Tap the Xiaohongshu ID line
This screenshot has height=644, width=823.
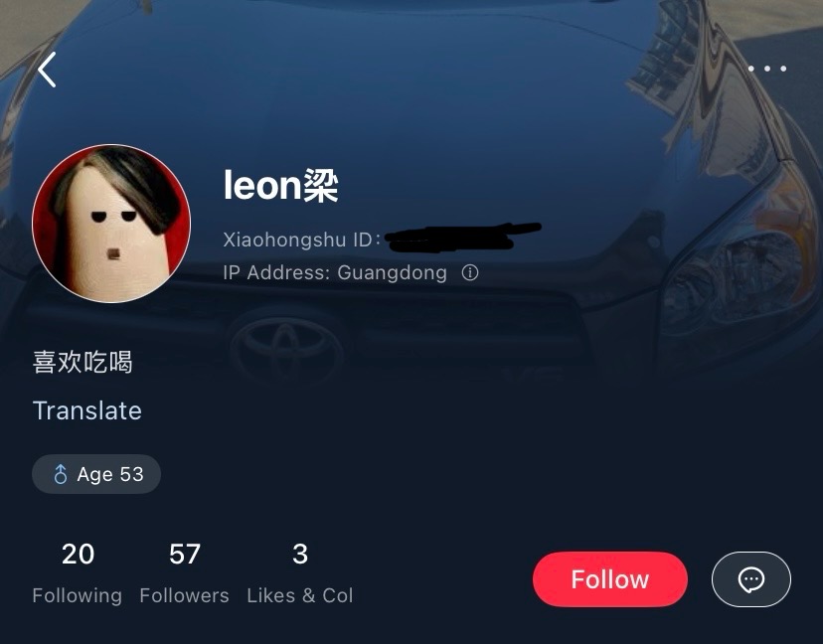click(x=382, y=239)
